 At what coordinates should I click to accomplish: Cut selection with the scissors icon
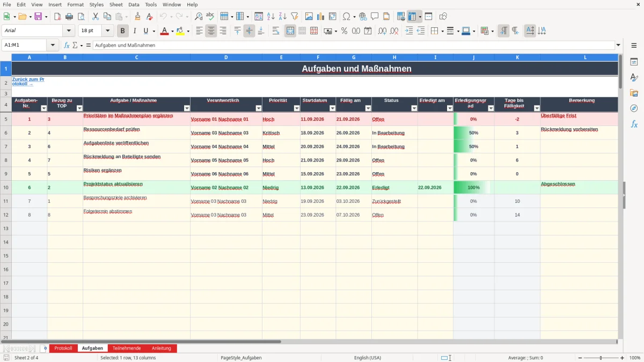click(x=95, y=17)
